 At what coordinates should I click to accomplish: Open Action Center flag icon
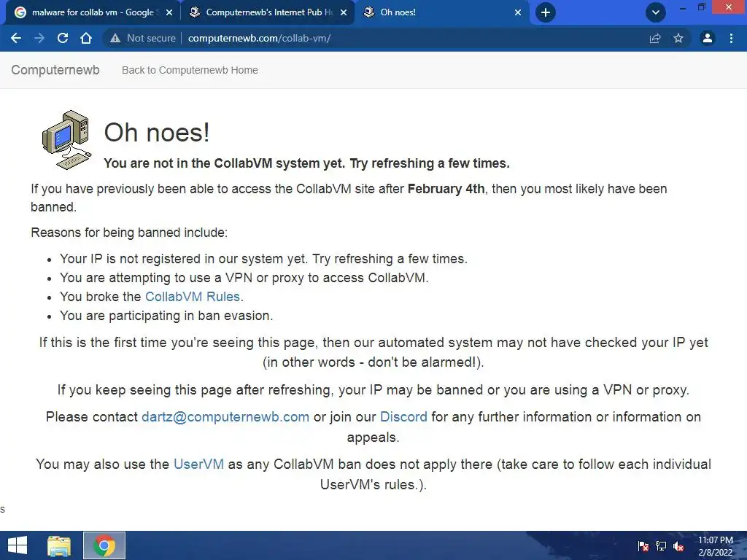(643, 545)
